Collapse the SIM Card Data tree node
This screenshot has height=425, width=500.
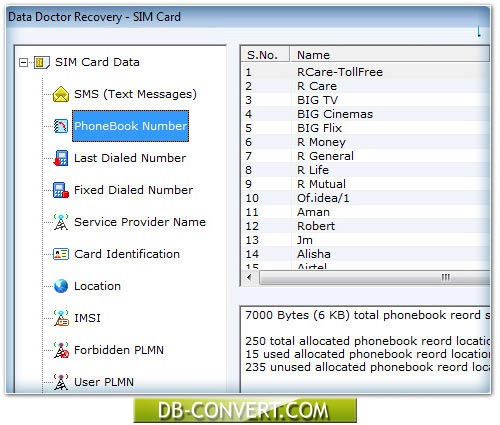tap(23, 62)
